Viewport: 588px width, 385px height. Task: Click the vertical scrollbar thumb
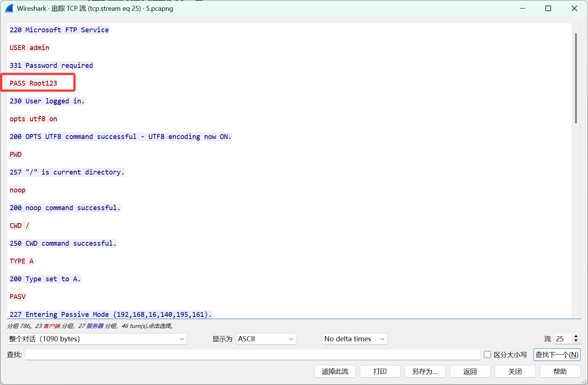pyautogui.click(x=576, y=78)
